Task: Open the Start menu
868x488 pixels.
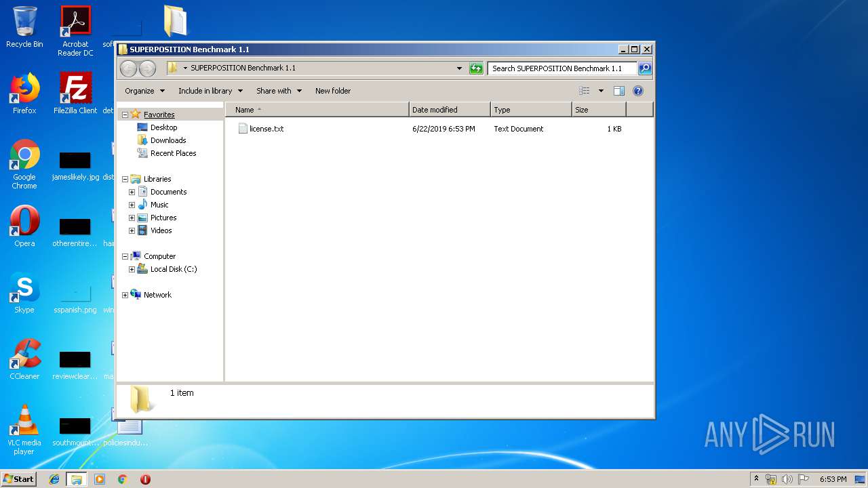Action: 19,479
